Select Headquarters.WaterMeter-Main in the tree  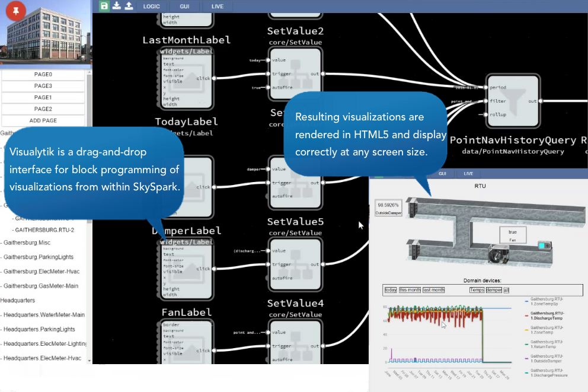pyautogui.click(x=44, y=315)
